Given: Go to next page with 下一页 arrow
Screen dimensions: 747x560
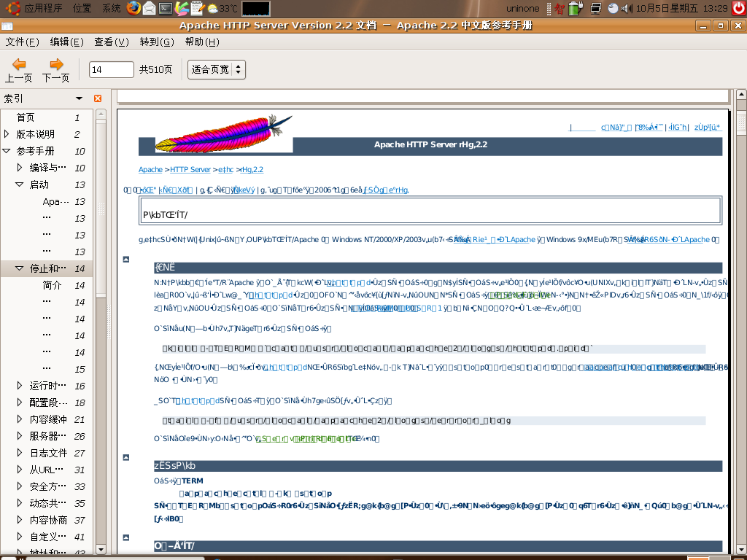Looking at the screenshot, I should coord(55,70).
